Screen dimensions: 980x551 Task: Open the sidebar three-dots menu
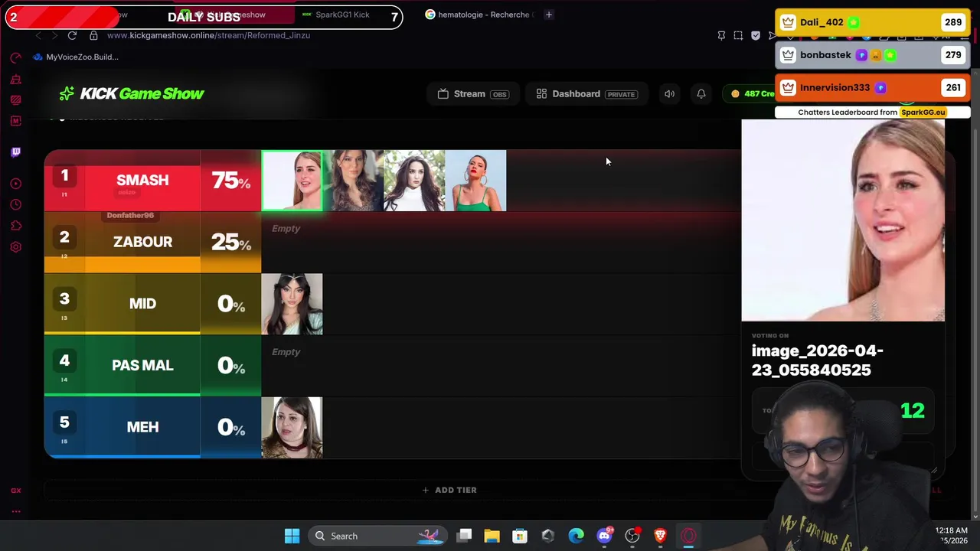(x=15, y=511)
